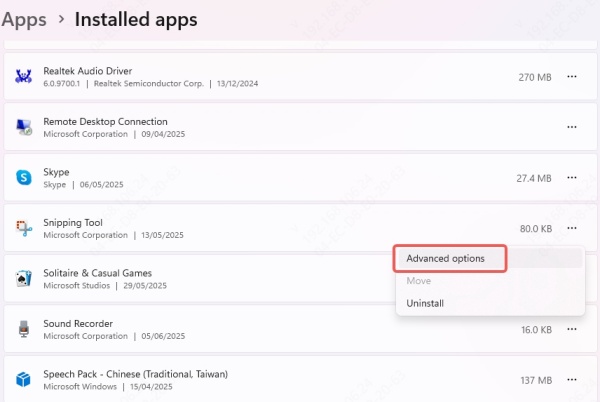
Task: Click the Skype app icon
Action: [24, 177]
